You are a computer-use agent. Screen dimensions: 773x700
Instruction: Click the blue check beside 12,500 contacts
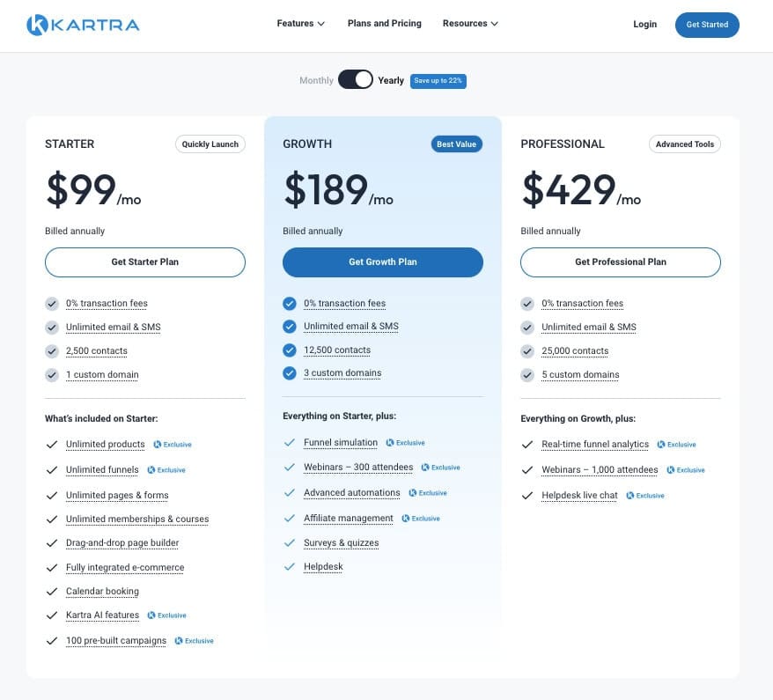(x=290, y=350)
